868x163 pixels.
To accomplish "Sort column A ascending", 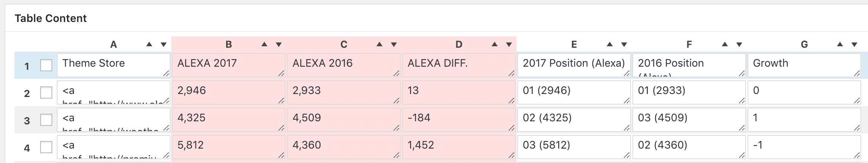I will [149, 44].
